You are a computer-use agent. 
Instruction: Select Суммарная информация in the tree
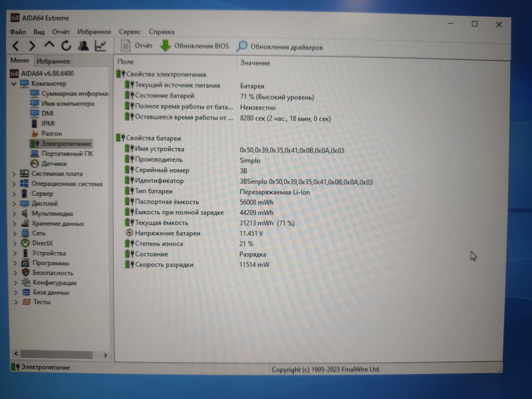click(x=69, y=94)
